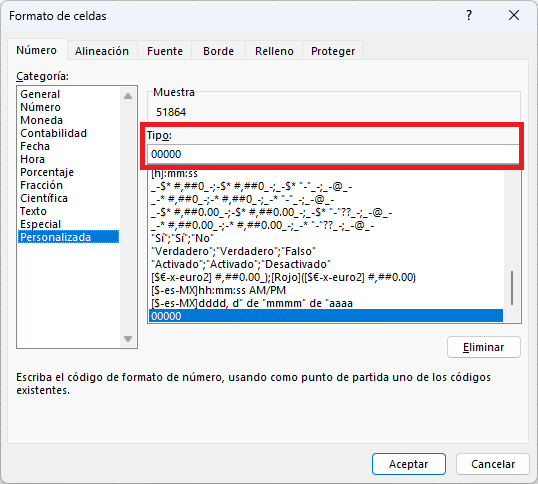Select the [h]:mm:ss format code
The image size is (538, 484).
coord(326,174)
